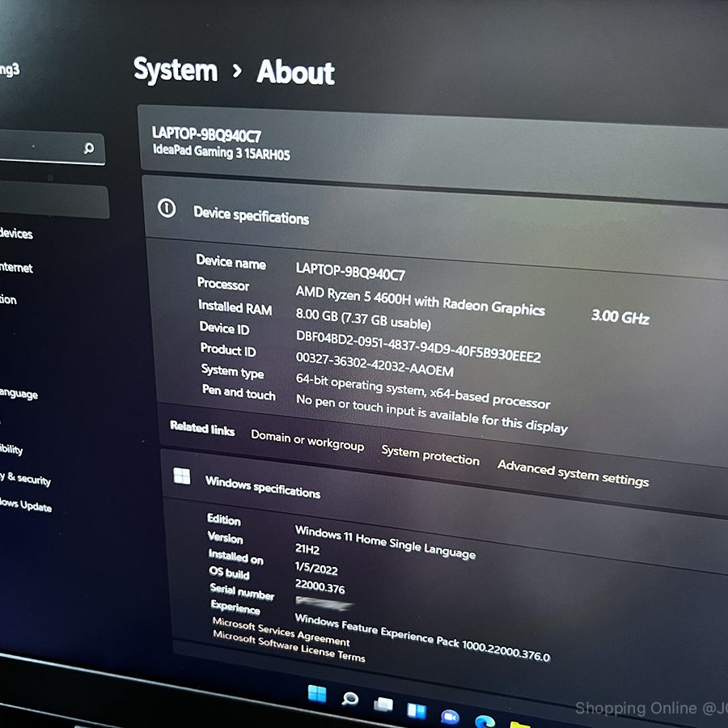Open Microsoft Services Agreement link
The width and height of the screenshot is (728, 728).
click(x=281, y=631)
